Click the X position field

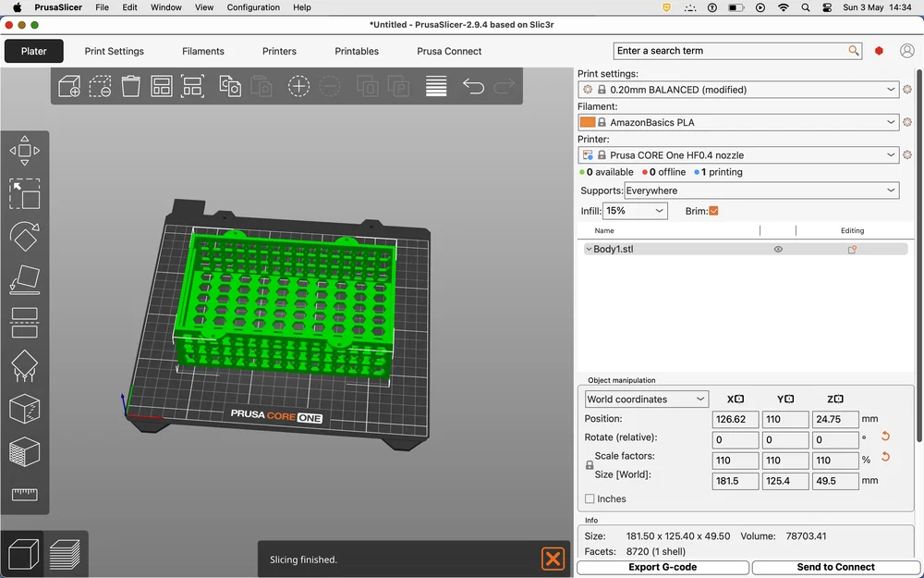(x=735, y=419)
